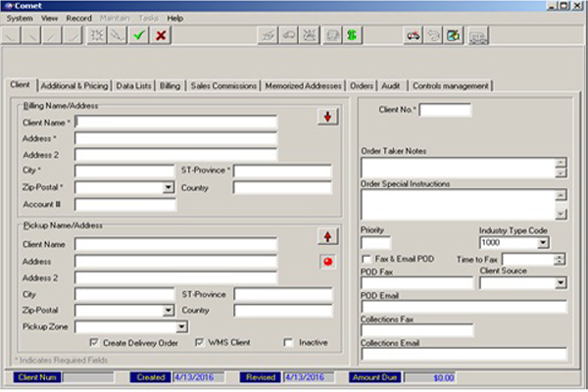This screenshot has width=588, height=392.
Task: Click the car icon in the toolbar
Action: tap(414, 35)
